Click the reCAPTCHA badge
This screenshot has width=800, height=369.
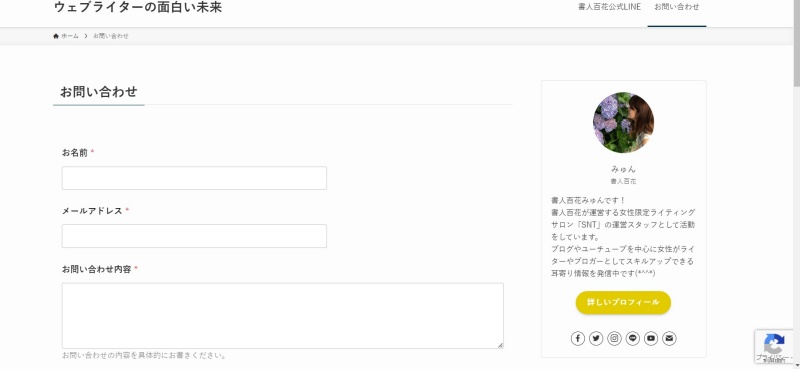(775, 347)
